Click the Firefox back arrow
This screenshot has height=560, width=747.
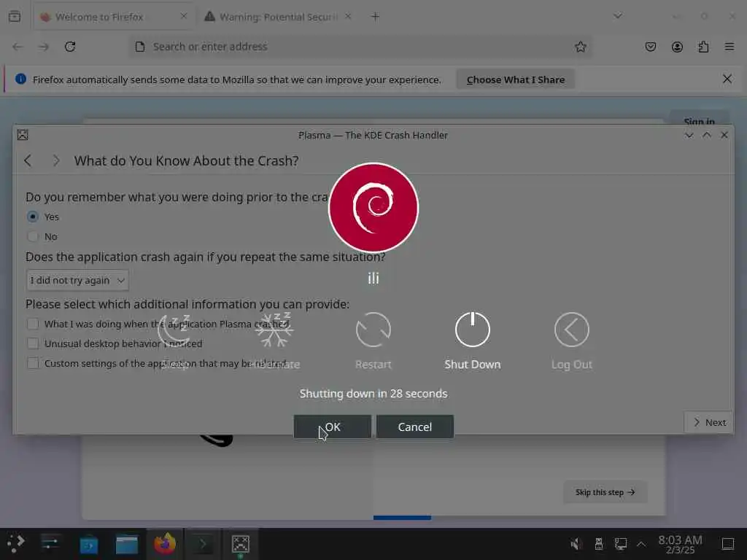[x=18, y=47]
